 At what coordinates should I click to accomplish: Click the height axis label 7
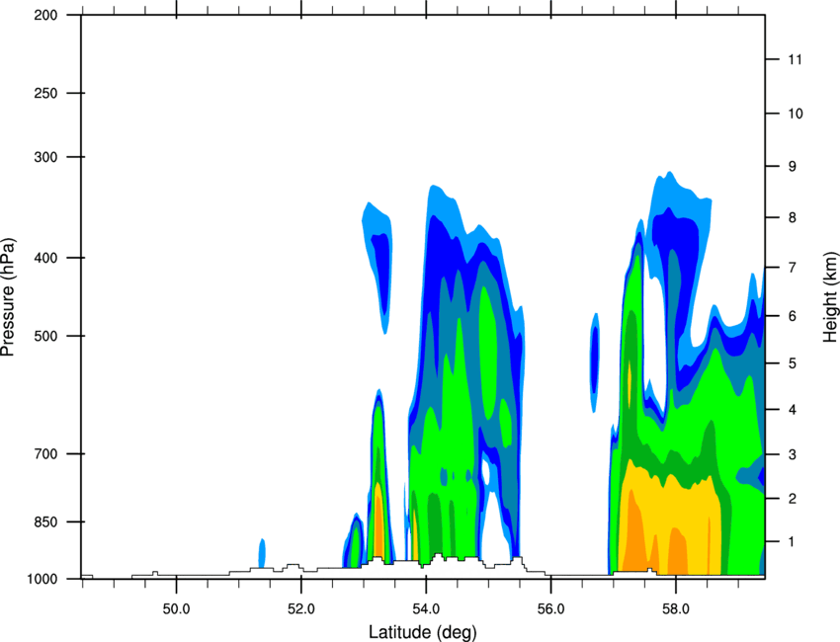[793, 268]
